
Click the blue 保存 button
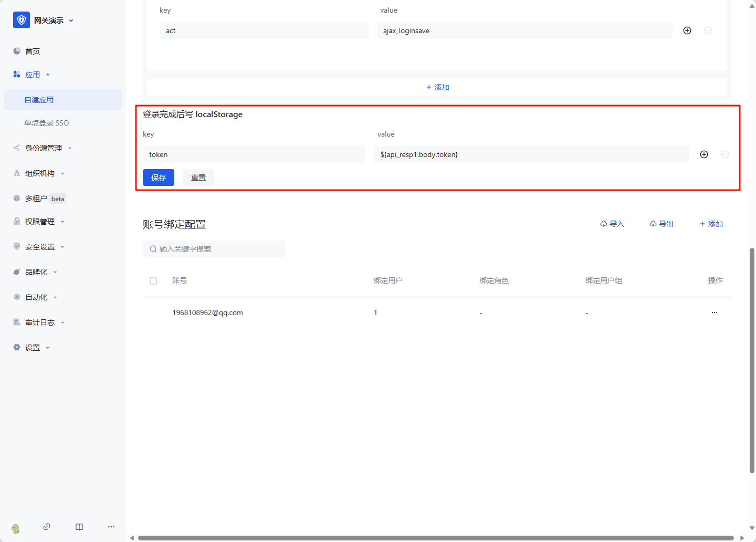coord(159,178)
